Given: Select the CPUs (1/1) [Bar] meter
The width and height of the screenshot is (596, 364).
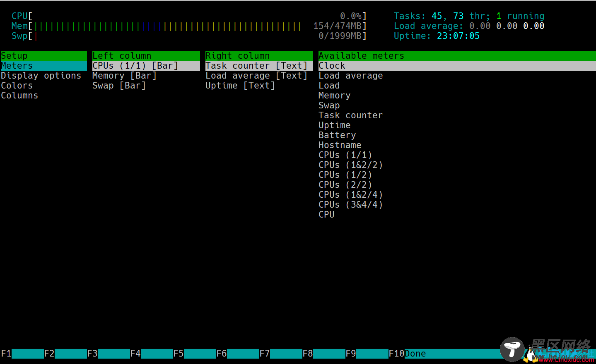Looking at the screenshot, I should tap(146, 66).
